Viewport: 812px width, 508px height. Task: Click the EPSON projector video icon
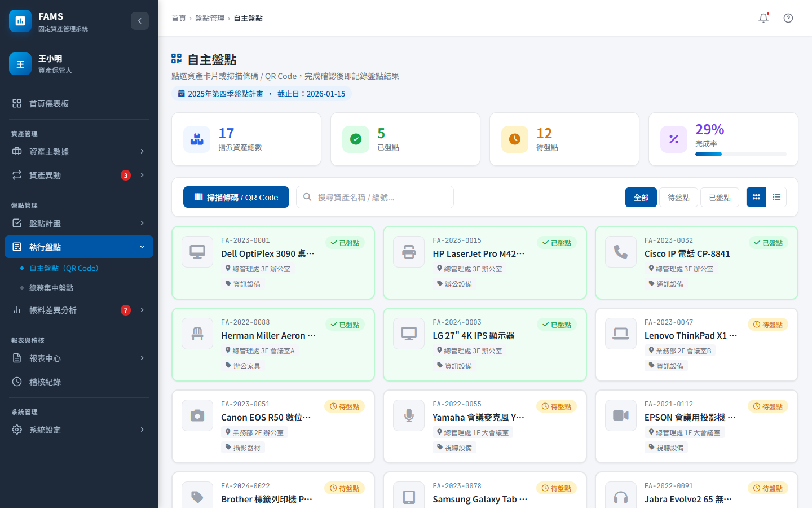620,415
